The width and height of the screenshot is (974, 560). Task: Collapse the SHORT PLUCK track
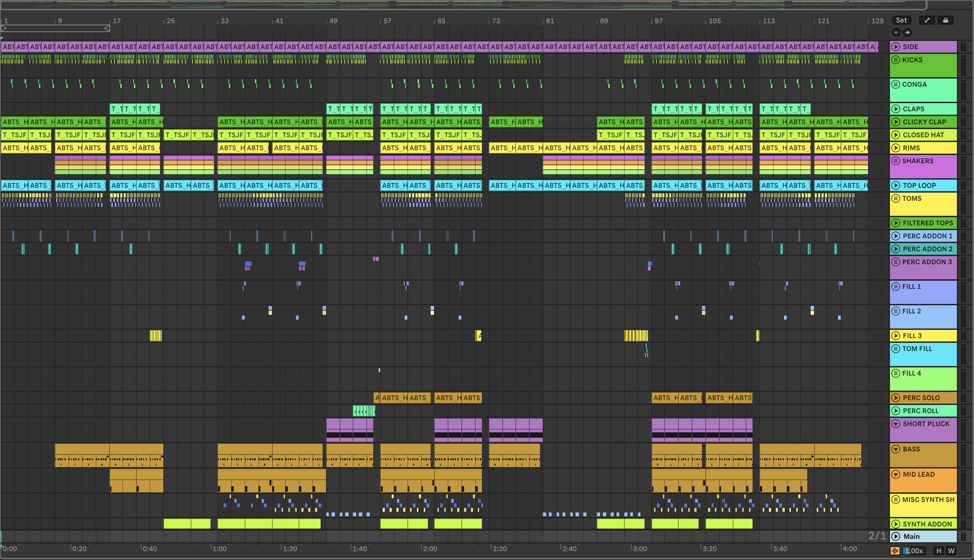pyautogui.click(x=896, y=424)
